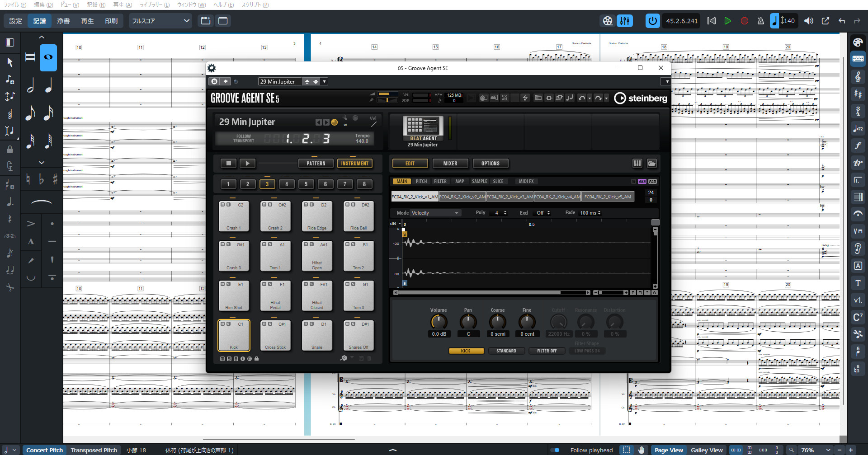868x455 pixels.
Task: Open the PITCH tab
Action: coord(421,181)
